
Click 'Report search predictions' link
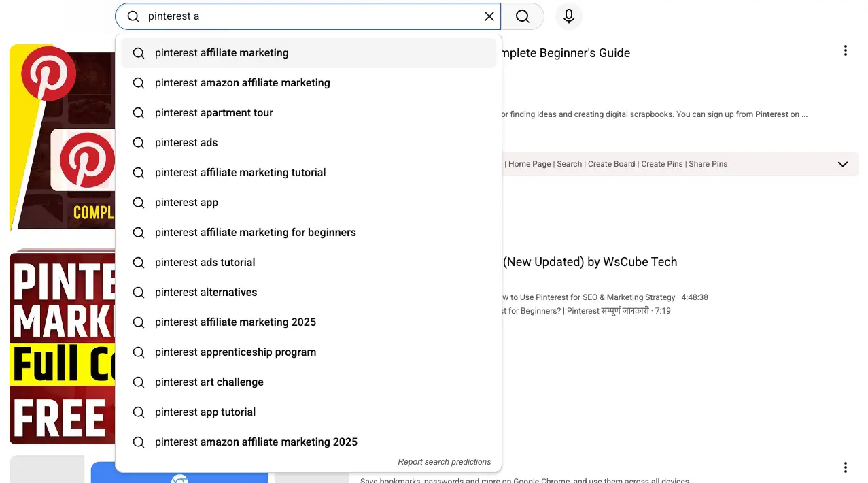pos(444,462)
